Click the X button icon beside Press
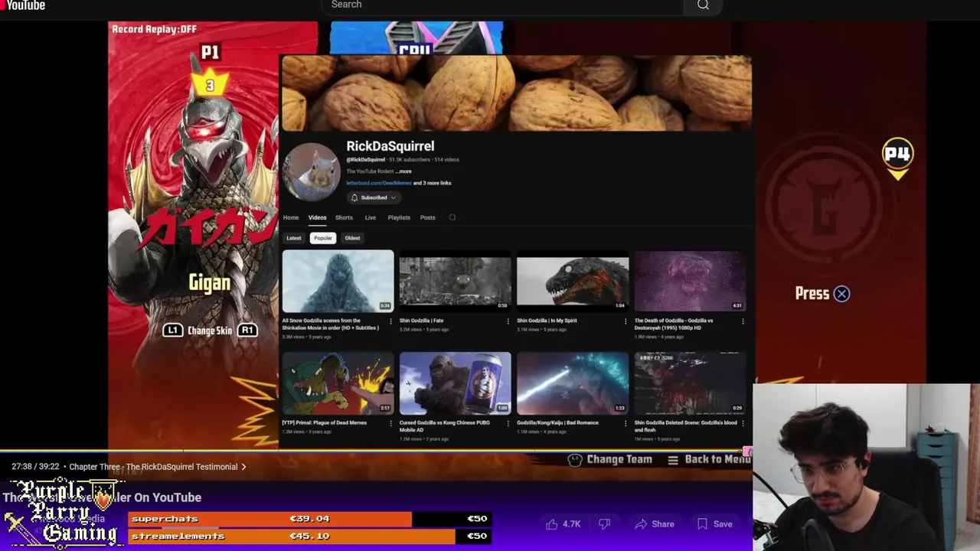The height and width of the screenshot is (551, 980). pyautogui.click(x=841, y=294)
